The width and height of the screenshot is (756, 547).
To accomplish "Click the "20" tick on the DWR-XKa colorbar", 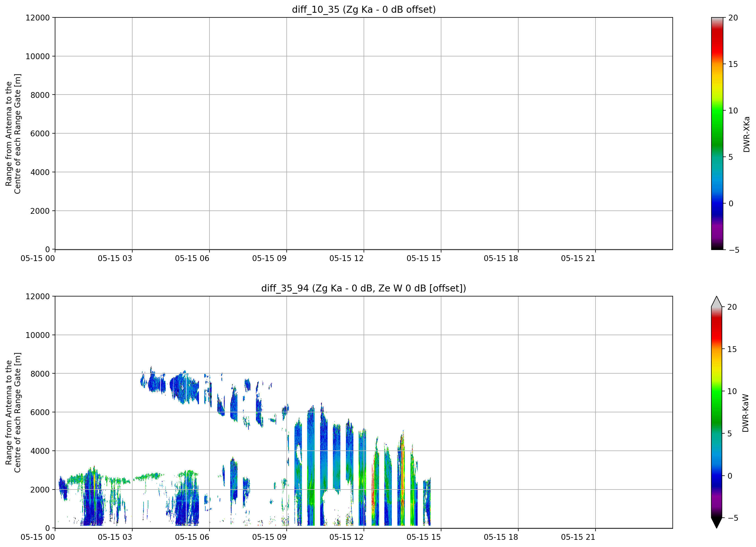I will (733, 18).
